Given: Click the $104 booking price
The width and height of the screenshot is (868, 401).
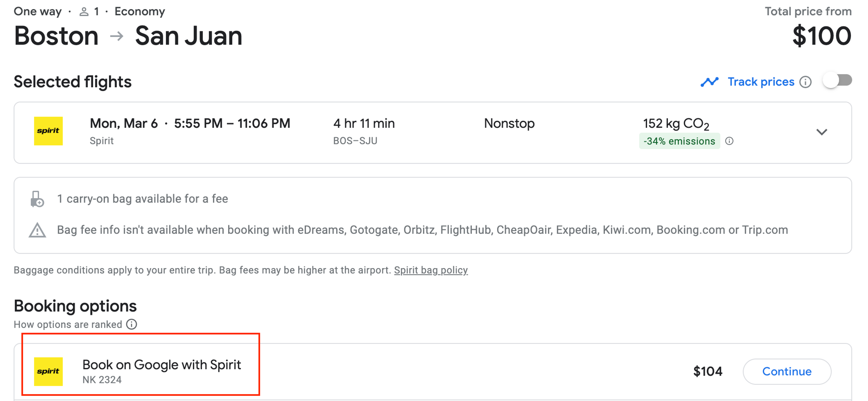Looking at the screenshot, I should tap(708, 371).
